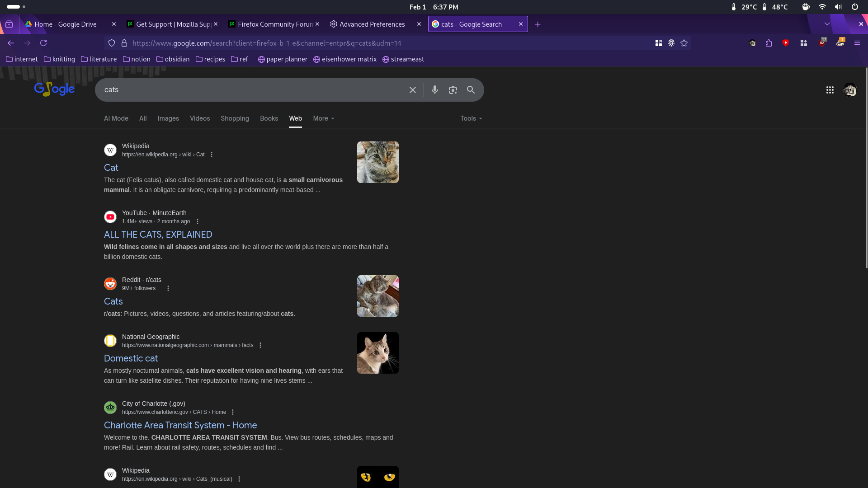The image size is (868, 488).
Task: Click the voice search microphone icon
Action: click(x=434, y=90)
